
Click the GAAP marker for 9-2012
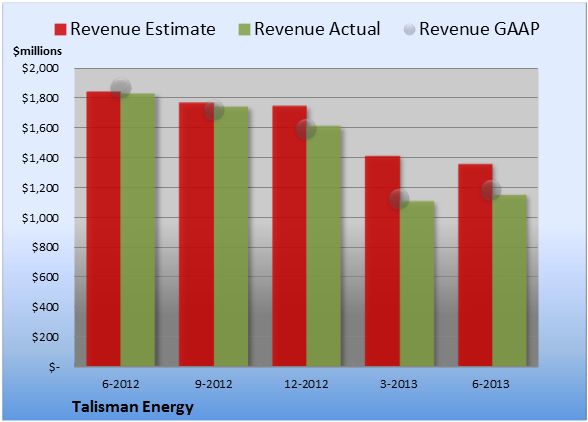coord(214,110)
